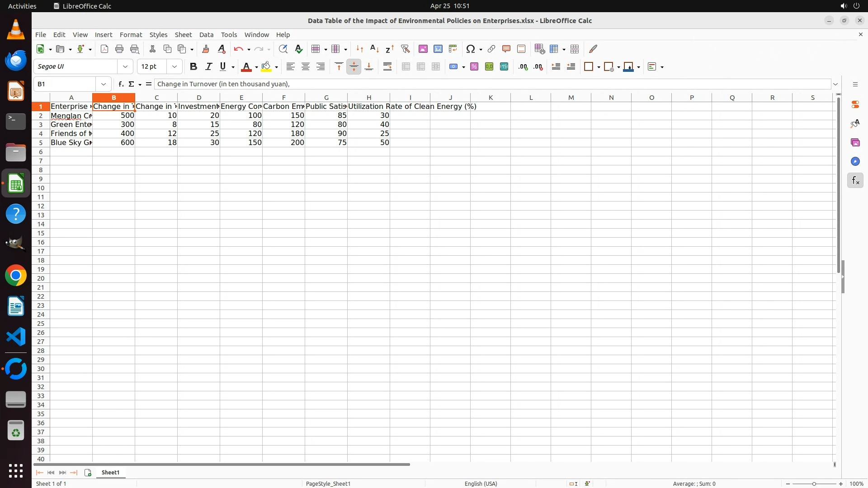Screen dimensions: 868x488
Task: Click the Insert Special Character icon
Action: coord(470,49)
